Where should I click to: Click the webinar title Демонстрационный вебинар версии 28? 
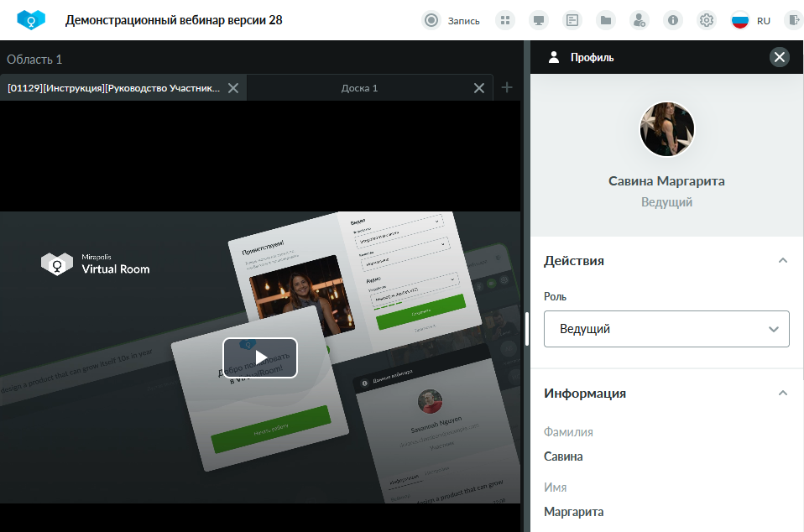174,20
